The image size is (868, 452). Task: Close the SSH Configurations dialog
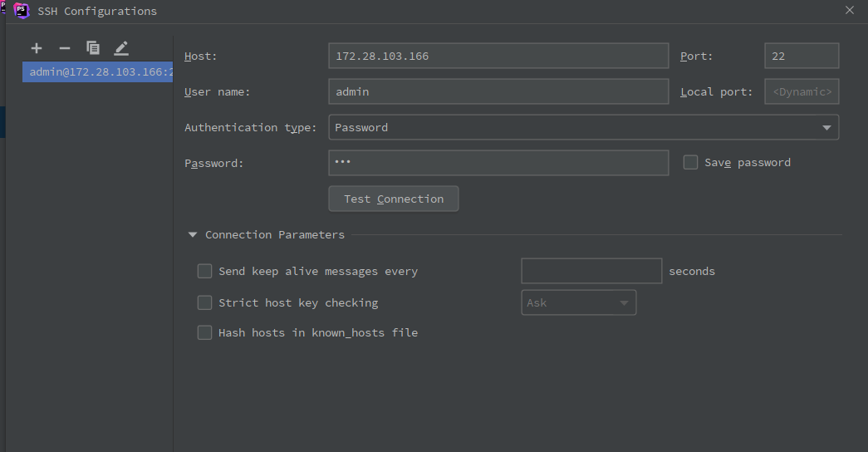tap(849, 11)
